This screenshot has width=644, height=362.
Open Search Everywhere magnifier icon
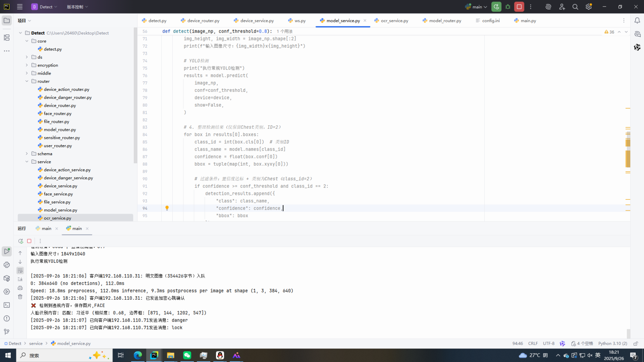coord(575,7)
